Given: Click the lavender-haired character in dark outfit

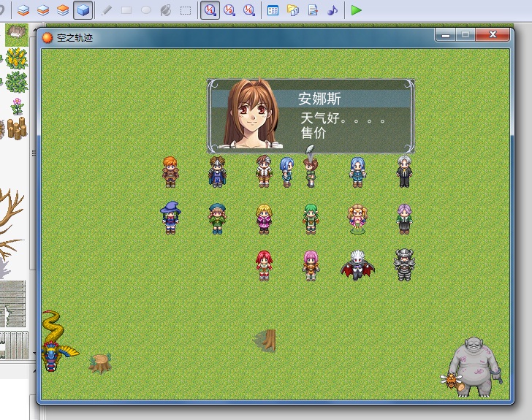Looking at the screenshot, I should pyautogui.click(x=404, y=219).
